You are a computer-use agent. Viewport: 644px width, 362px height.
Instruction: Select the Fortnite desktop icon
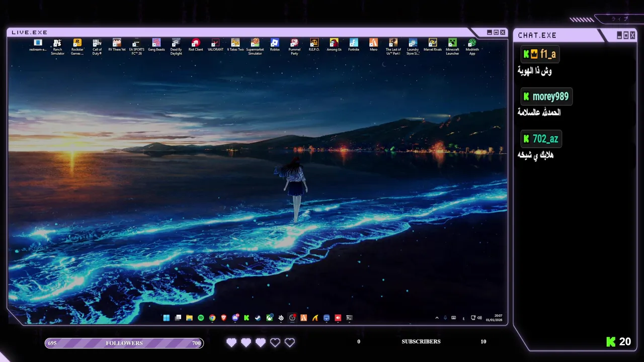(354, 45)
